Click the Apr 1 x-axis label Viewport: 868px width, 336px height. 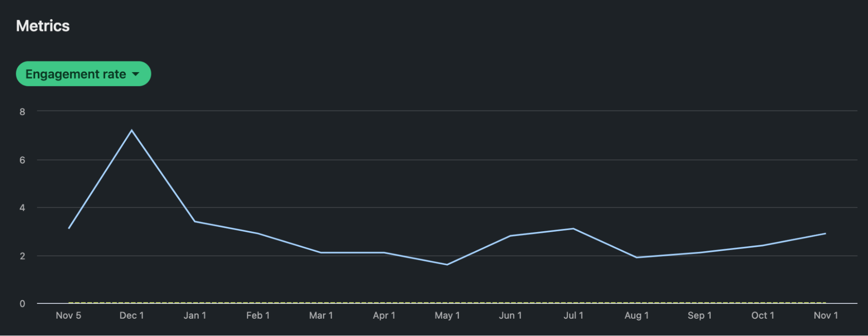tap(384, 316)
